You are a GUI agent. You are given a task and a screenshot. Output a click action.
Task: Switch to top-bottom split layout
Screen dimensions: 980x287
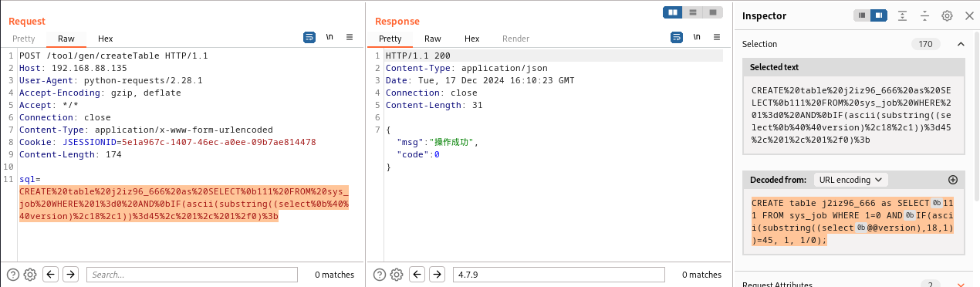pos(693,12)
